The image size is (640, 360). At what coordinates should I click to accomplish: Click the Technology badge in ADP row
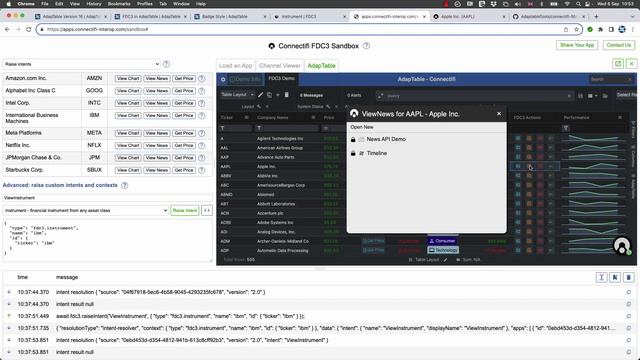point(443,250)
